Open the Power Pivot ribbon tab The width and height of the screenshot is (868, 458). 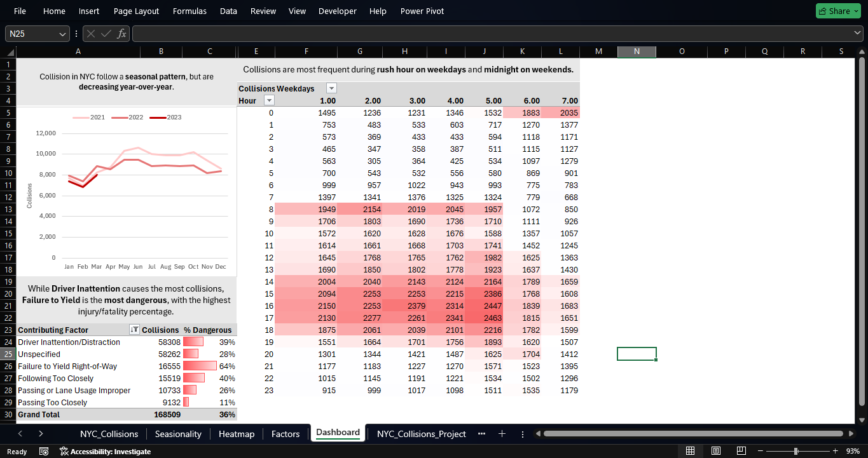click(422, 11)
